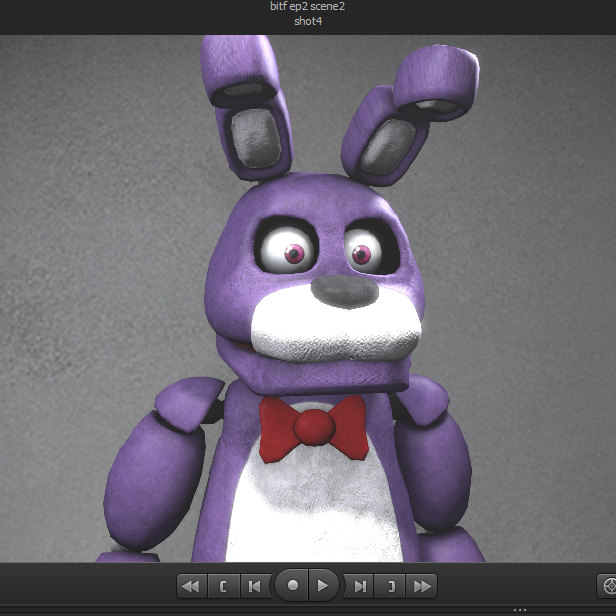Click the right bracket out-point button
616x616 pixels.
coord(391,586)
